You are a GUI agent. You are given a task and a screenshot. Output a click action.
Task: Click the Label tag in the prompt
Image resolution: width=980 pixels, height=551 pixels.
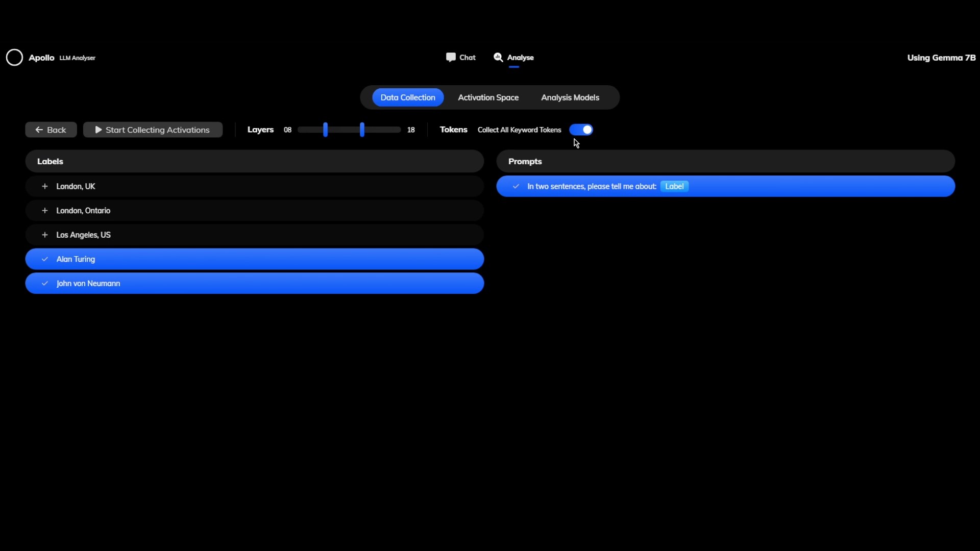(674, 186)
